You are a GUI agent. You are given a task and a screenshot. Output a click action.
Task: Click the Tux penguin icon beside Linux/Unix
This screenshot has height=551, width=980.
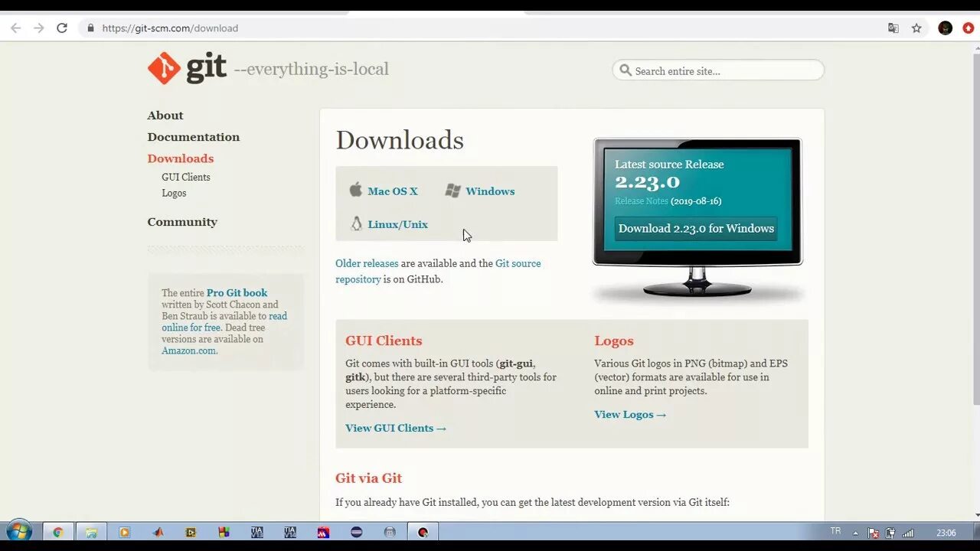[x=356, y=223]
